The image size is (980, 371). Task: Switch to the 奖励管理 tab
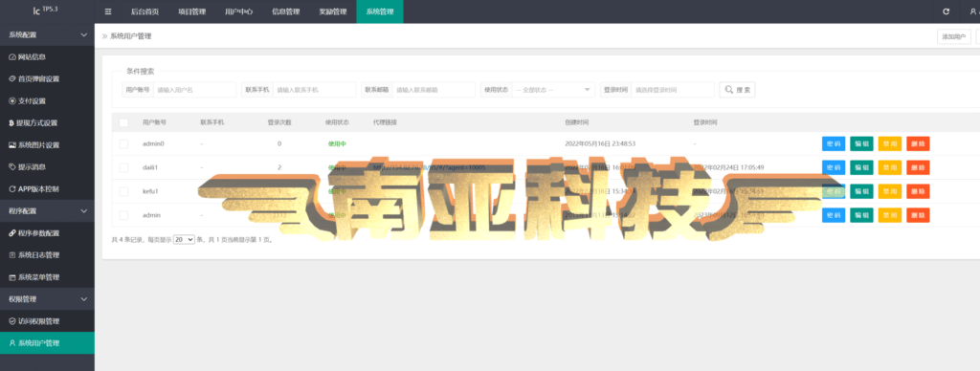click(332, 11)
